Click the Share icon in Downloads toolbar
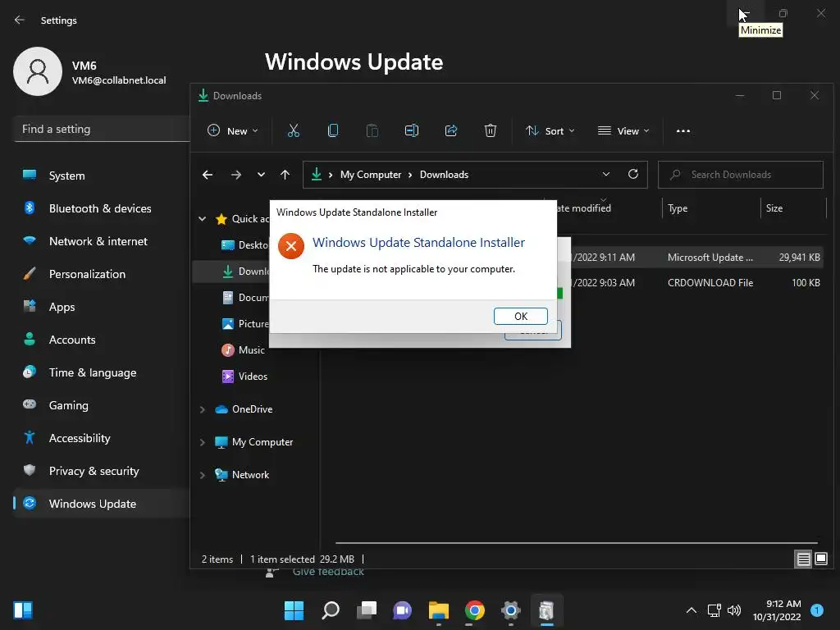The image size is (840, 630). point(451,130)
